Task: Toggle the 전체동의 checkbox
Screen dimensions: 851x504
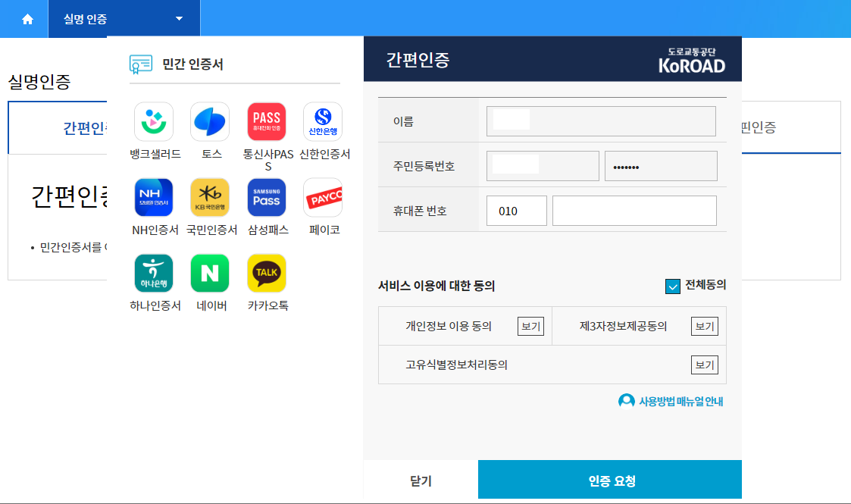Action: (x=672, y=286)
